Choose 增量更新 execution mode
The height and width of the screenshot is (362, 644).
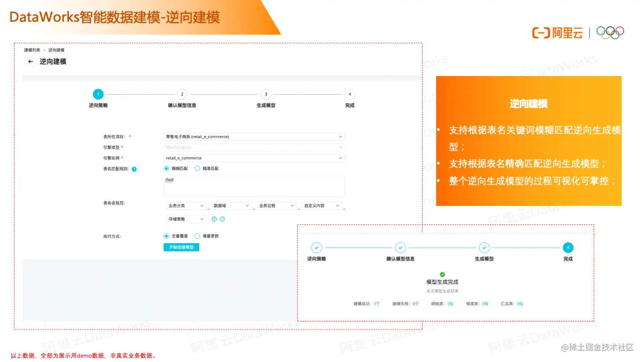coord(197,236)
